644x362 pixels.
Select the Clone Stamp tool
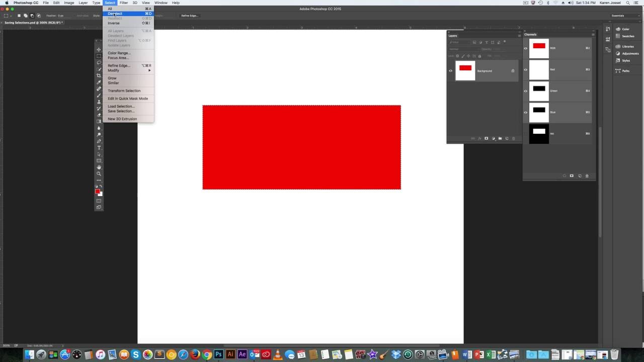tap(99, 102)
